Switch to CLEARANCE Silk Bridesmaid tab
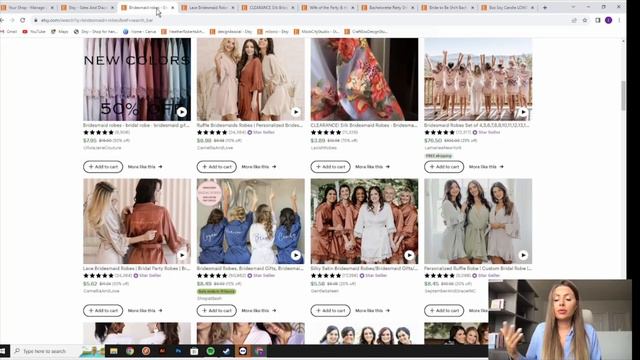 268,7
